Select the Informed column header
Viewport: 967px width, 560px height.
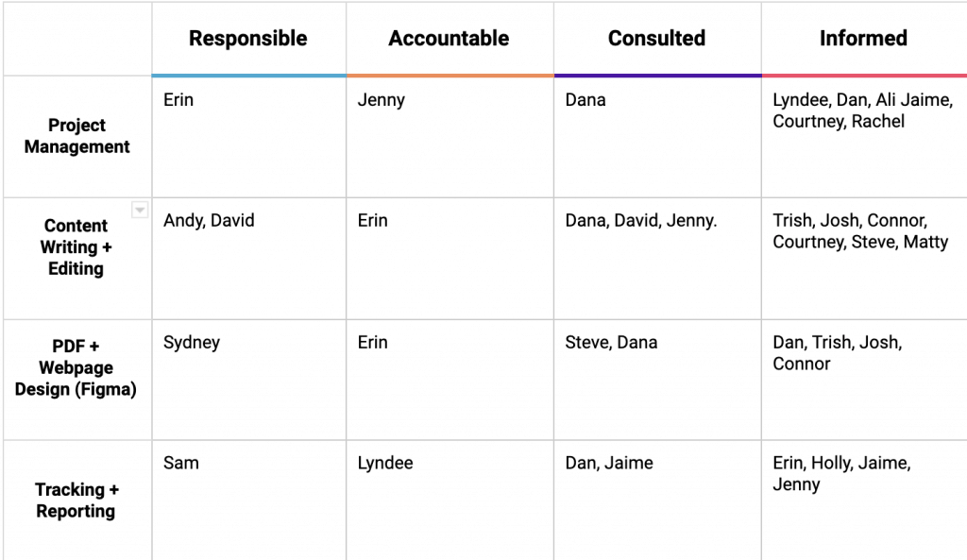(864, 38)
